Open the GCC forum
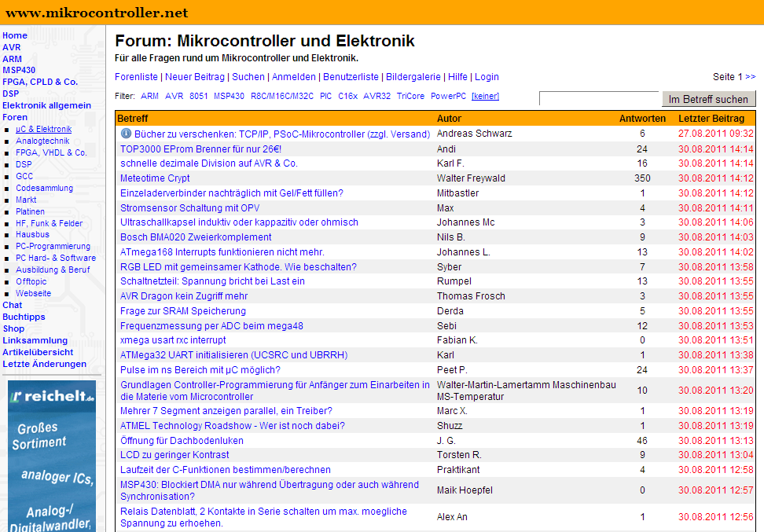Viewport: 764px width, 532px height. [x=24, y=176]
